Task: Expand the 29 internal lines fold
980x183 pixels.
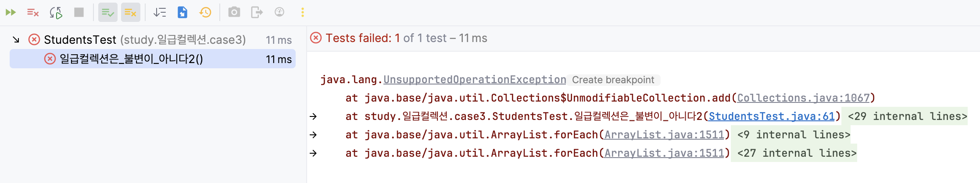Action: tap(907, 116)
